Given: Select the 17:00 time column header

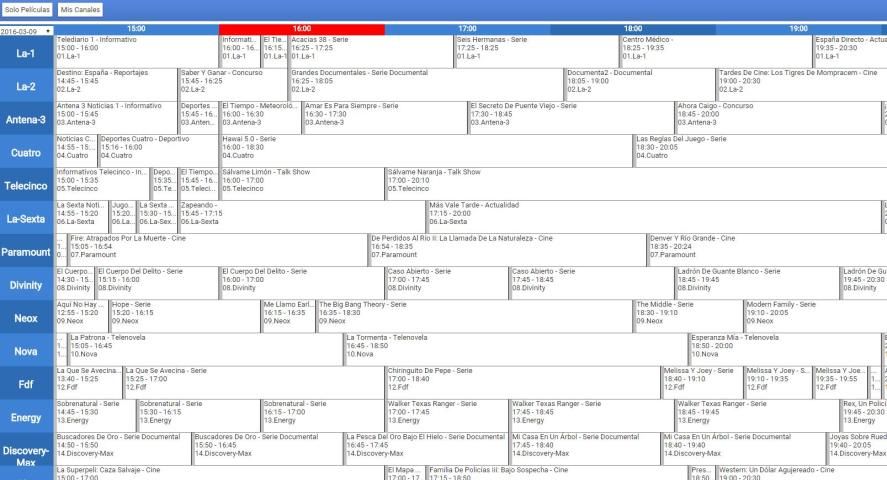Looking at the screenshot, I should (x=467, y=29).
